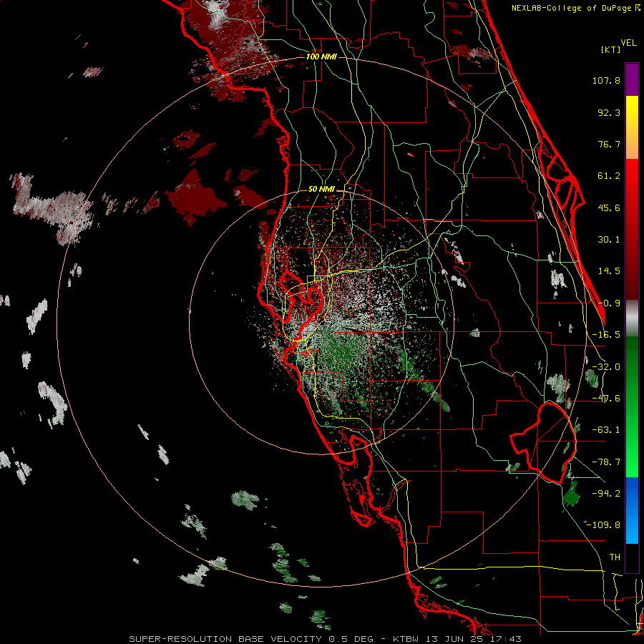Click the purple top segment of color bar
This screenshot has height=644, width=644.
point(632,80)
